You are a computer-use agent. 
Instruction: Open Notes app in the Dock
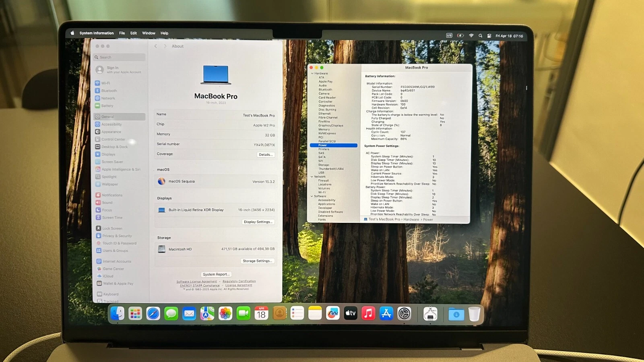(315, 313)
